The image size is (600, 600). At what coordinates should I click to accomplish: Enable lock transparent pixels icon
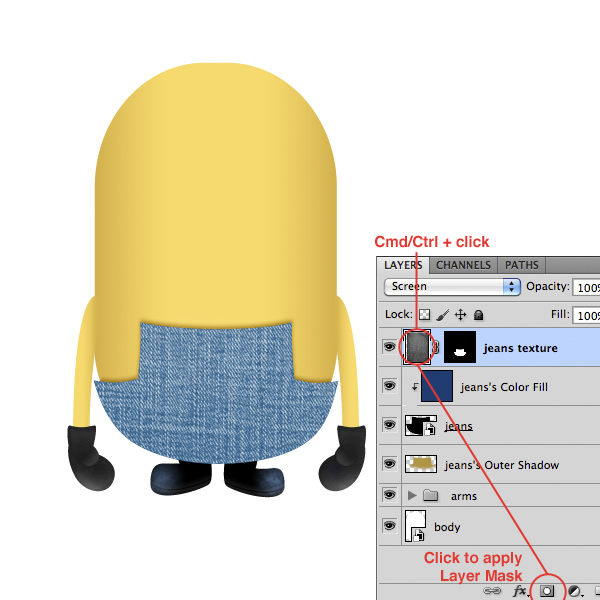point(424,315)
